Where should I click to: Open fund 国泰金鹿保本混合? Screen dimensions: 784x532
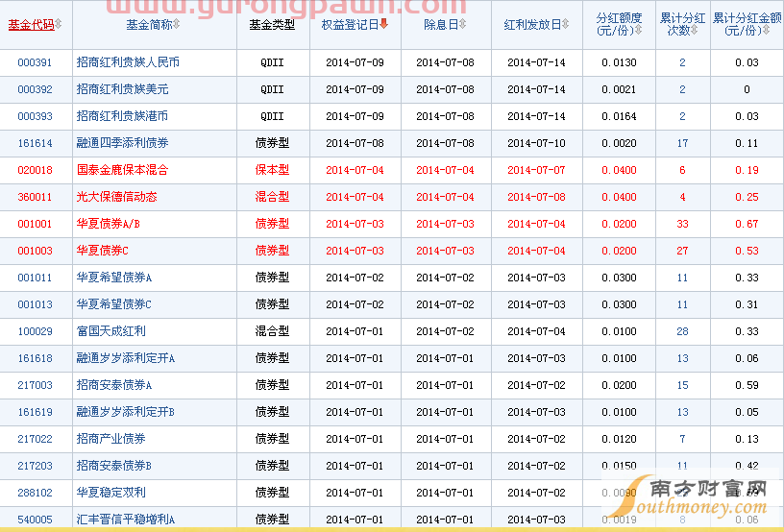tap(123, 170)
